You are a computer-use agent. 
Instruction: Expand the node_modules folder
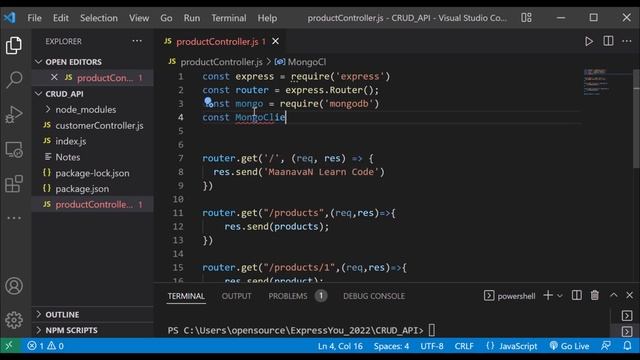[x=86, y=109]
